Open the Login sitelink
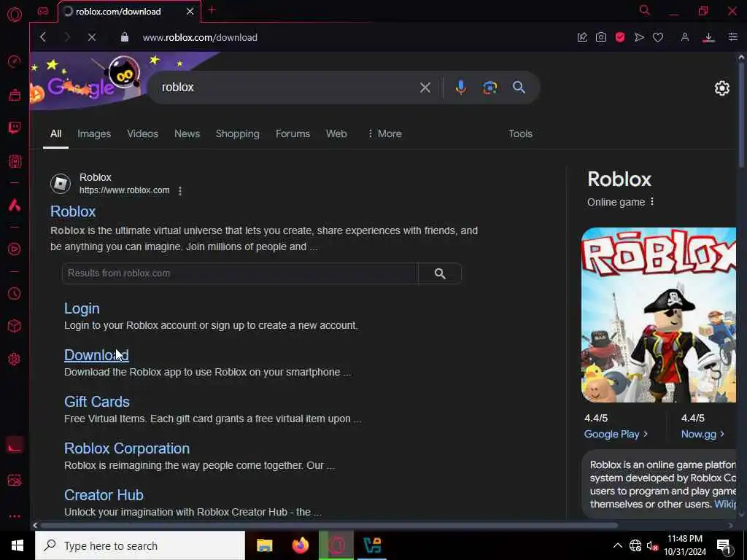Viewport: 747px width, 560px height. click(x=82, y=308)
